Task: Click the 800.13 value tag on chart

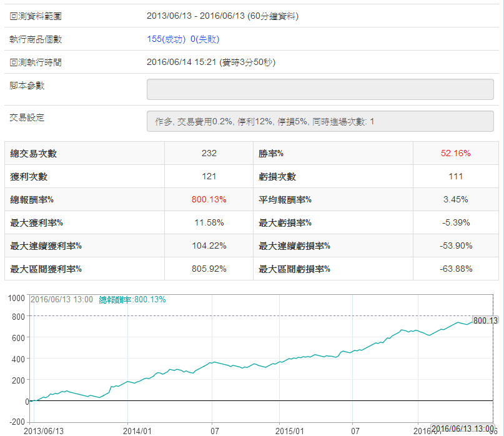Action: coord(485,320)
